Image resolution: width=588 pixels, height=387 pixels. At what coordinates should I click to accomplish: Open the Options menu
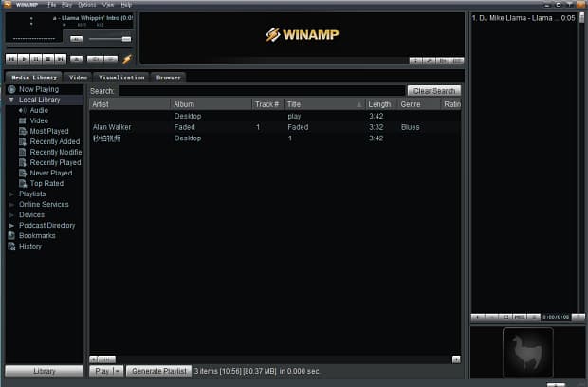click(x=86, y=5)
